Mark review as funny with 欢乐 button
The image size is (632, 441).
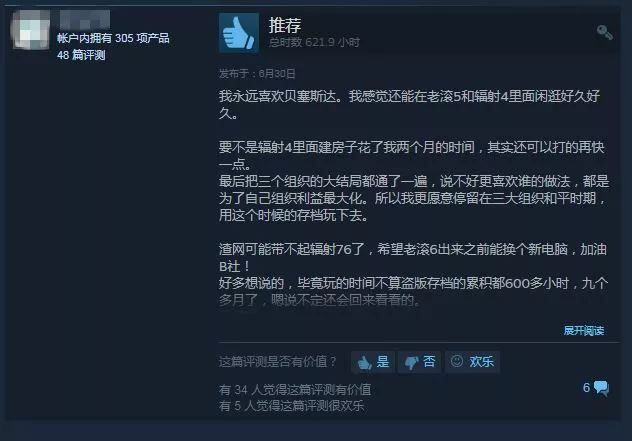472,362
